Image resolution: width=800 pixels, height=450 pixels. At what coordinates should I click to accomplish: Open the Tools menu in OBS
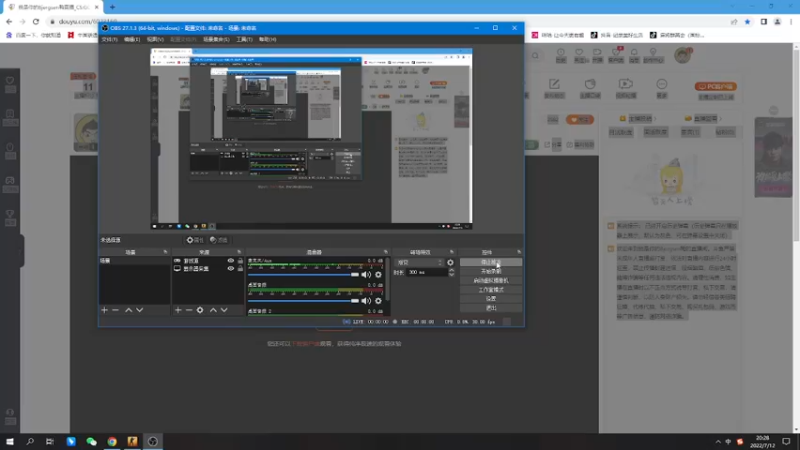[x=244, y=39]
